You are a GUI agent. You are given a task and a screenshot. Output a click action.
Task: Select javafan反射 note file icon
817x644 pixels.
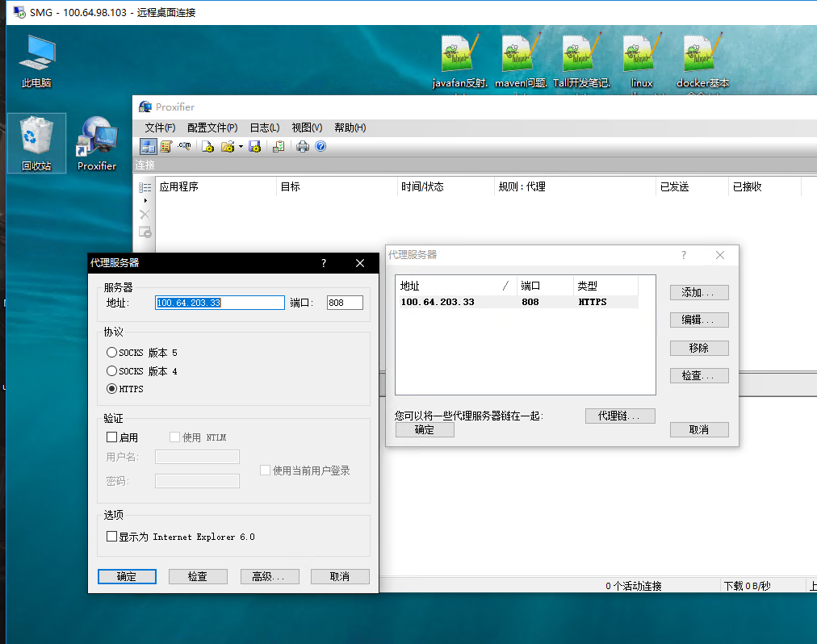click(x=460, y=61)
